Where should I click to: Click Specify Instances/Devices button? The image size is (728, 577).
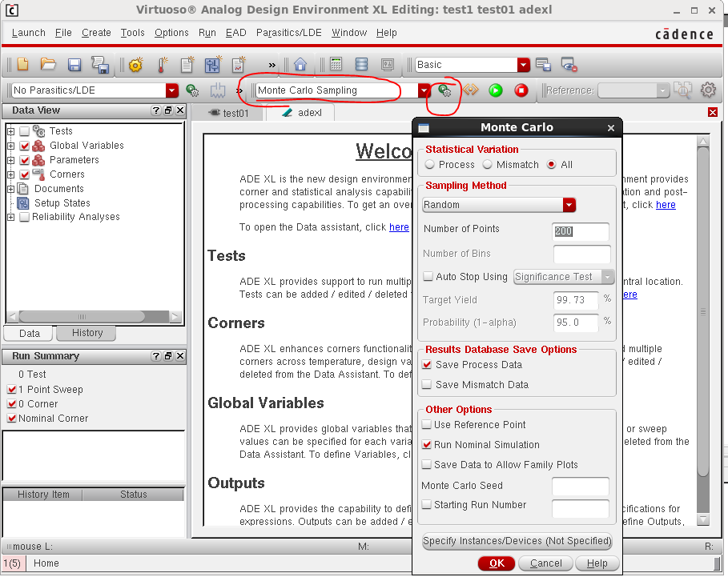point(517,541)
